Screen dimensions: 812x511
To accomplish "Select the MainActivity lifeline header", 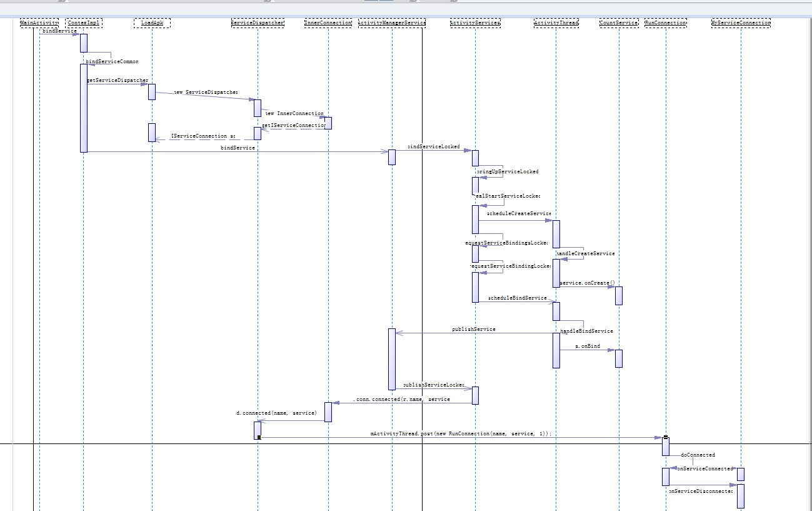I will click(39, 23).
